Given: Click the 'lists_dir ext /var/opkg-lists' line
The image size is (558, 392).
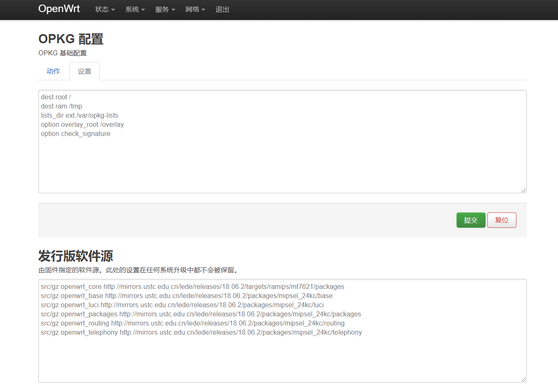Looking at the screenshot, I should coord(79,116).
